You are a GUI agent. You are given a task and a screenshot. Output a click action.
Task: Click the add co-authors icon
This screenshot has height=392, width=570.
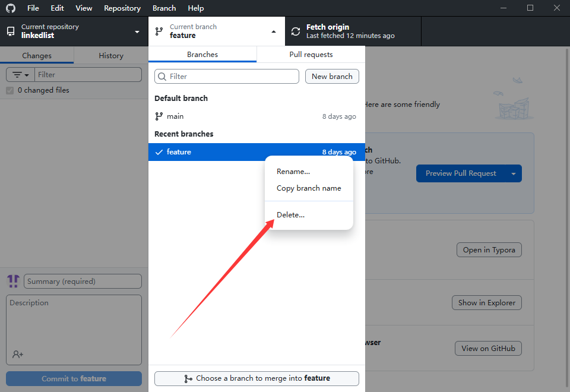click(x=18, y=354)
